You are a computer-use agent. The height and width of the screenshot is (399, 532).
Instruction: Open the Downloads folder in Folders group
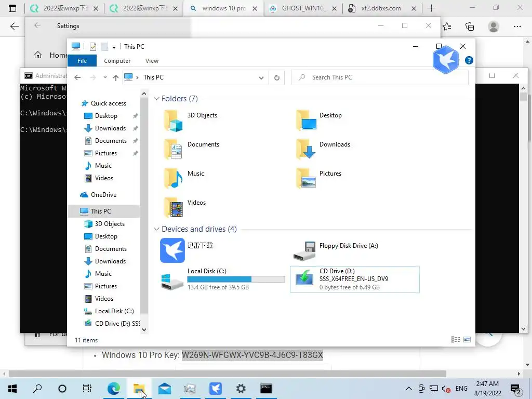click(323, 149)
